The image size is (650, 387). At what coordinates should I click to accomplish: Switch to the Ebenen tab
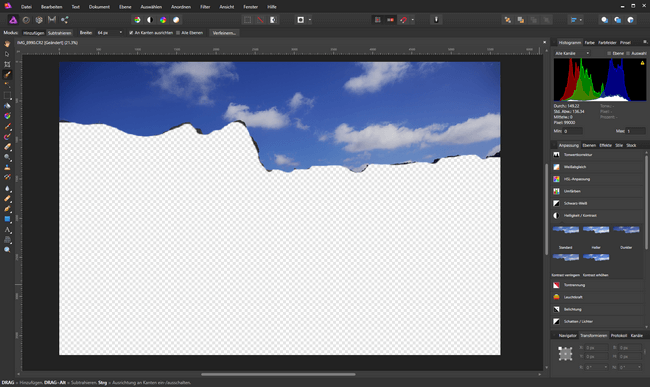click(589, 145)
